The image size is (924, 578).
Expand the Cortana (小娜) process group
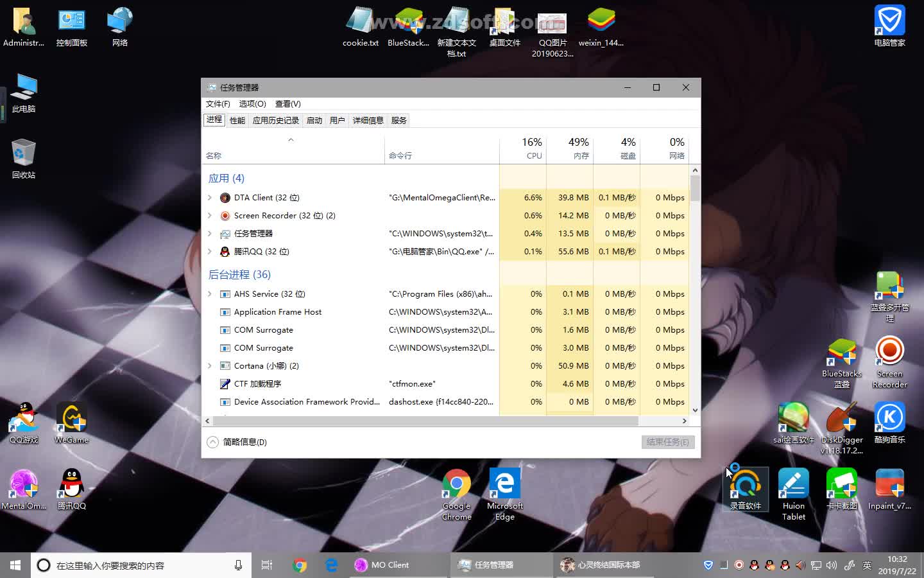pos(210,366)
